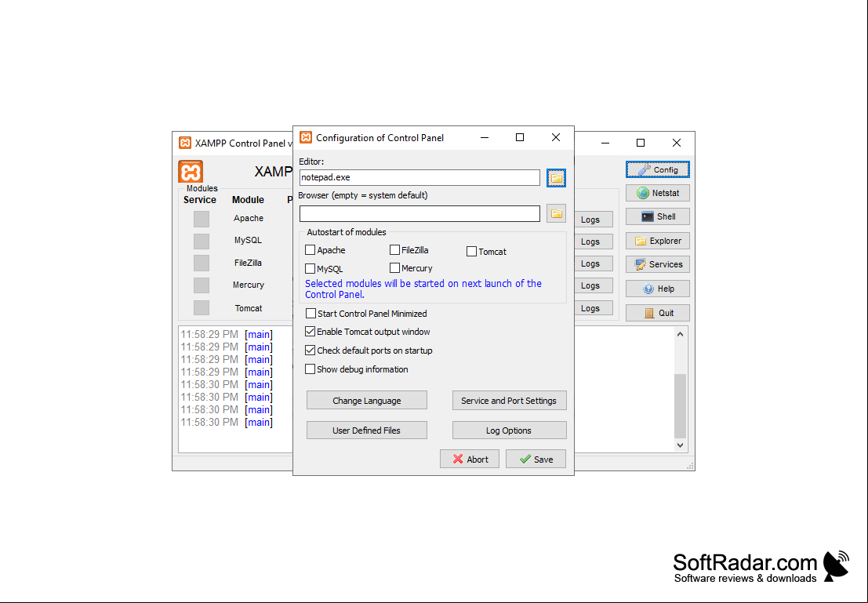Enable Mercury autostart checkbox

394,268
